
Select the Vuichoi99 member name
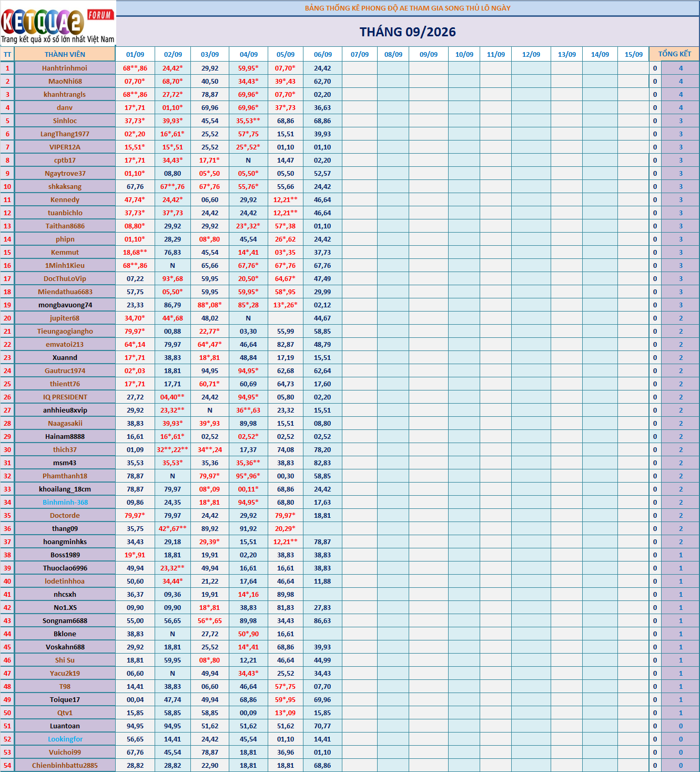tap(65, 752)
